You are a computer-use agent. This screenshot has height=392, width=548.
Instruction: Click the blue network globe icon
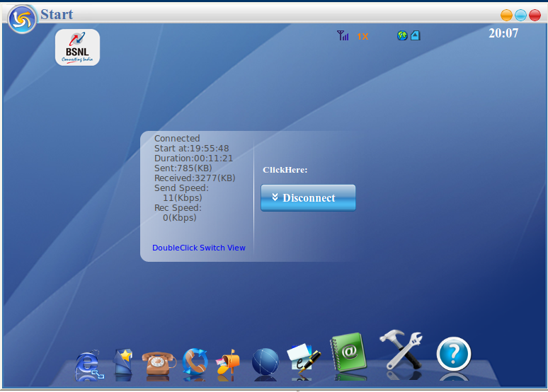tap(266, 362)
